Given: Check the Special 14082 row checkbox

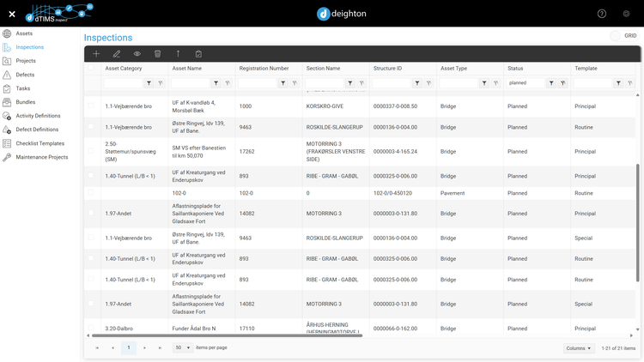Looking at the screenshot, I should [91, 304].
